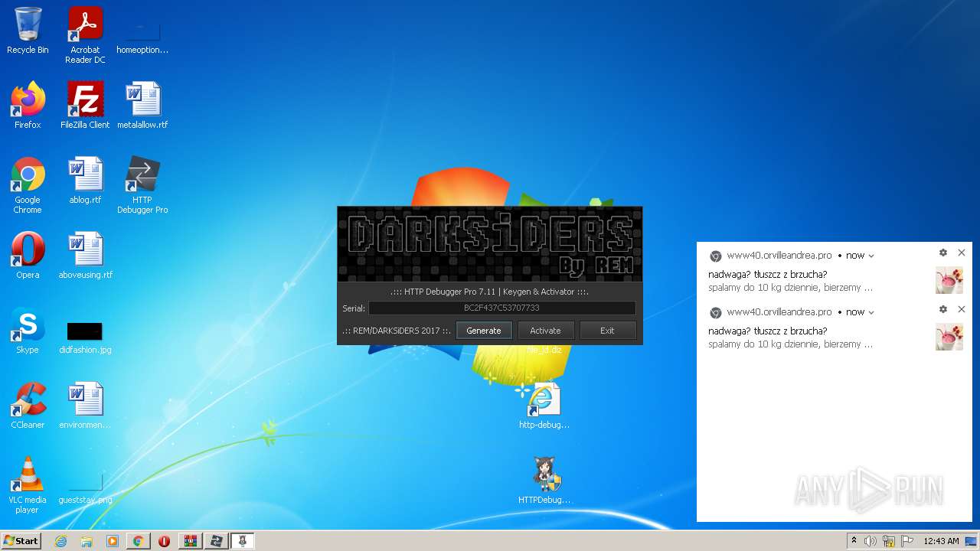Open settings gear of first notification
The image size is (980, 551).
pos(943,253)
